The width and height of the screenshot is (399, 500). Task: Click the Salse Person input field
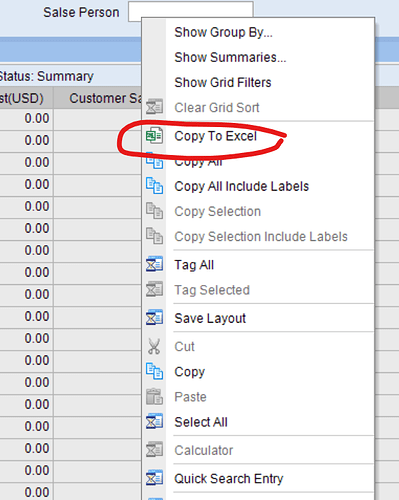[191, 12]
